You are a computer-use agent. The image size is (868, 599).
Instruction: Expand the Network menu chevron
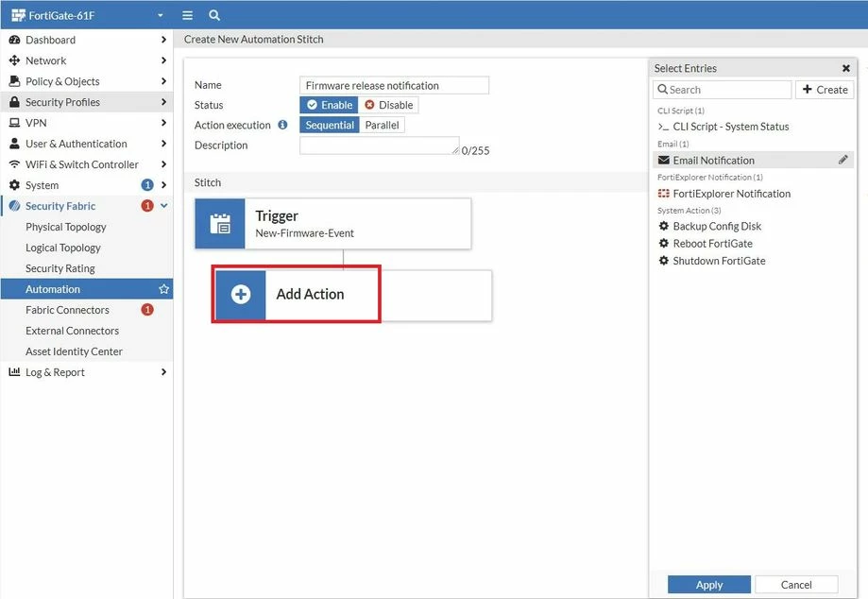coord(163,60)
